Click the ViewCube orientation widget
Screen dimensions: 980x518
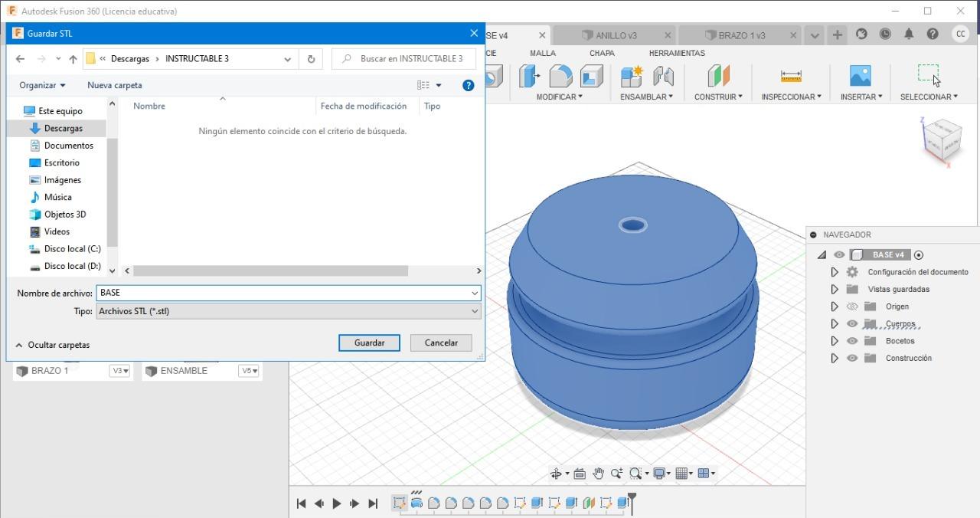click(940, 140)
